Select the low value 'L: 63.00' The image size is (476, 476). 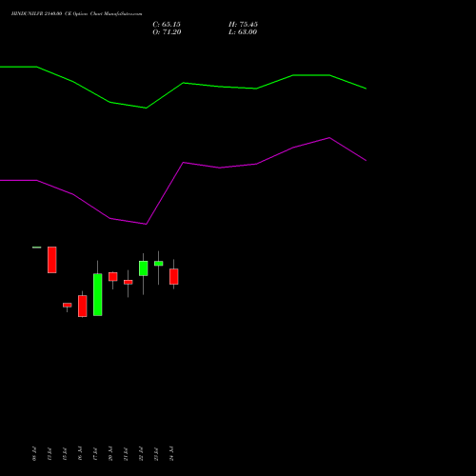[243, 32]
